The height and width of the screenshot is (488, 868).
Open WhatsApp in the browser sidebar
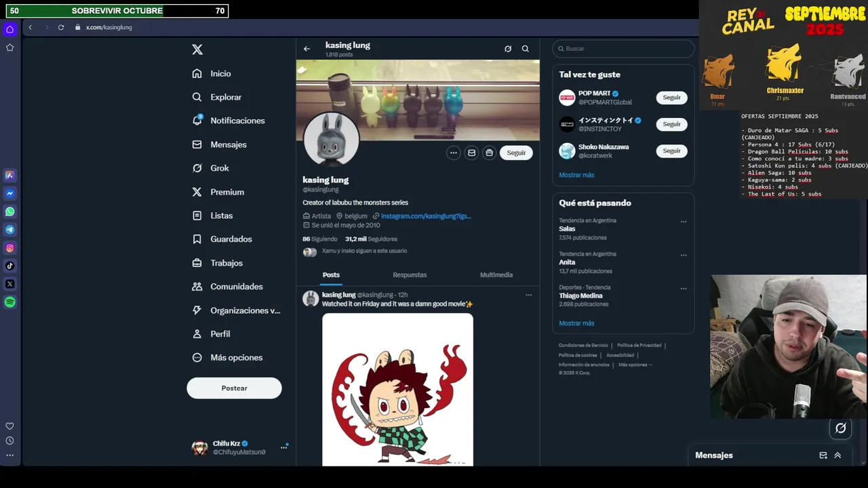[x=10, y=211]
